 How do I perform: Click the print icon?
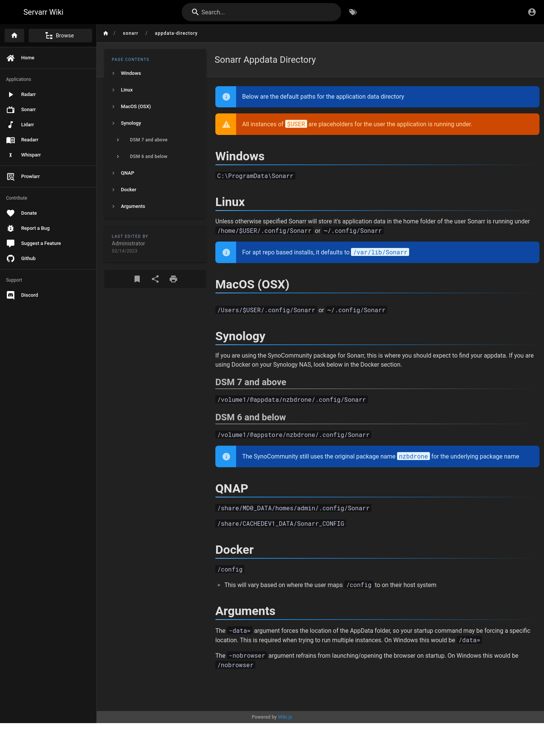click(x=173, y=279)
